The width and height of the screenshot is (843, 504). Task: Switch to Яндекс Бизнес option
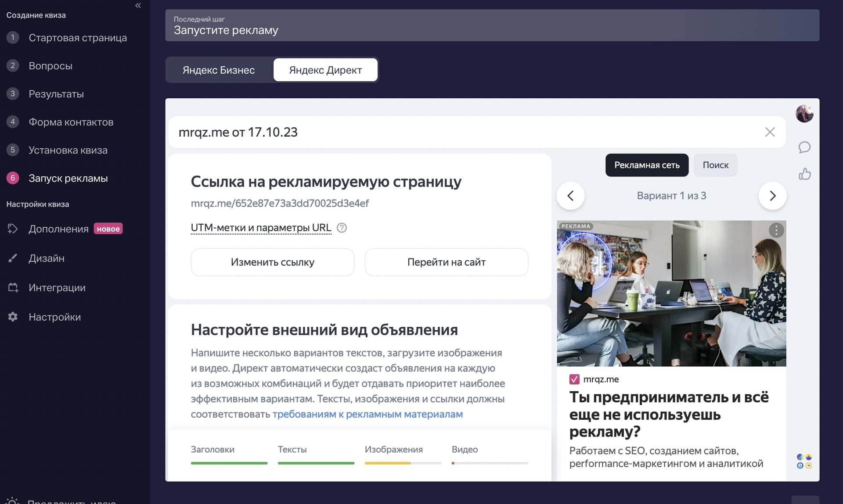pos(219,70)
